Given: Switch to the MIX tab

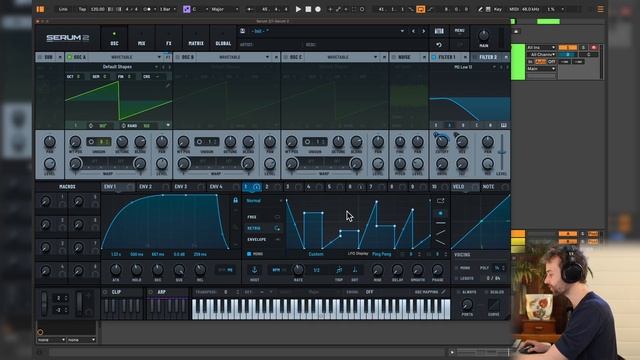Looking at the screenshot, I should [x=141, y=38].
